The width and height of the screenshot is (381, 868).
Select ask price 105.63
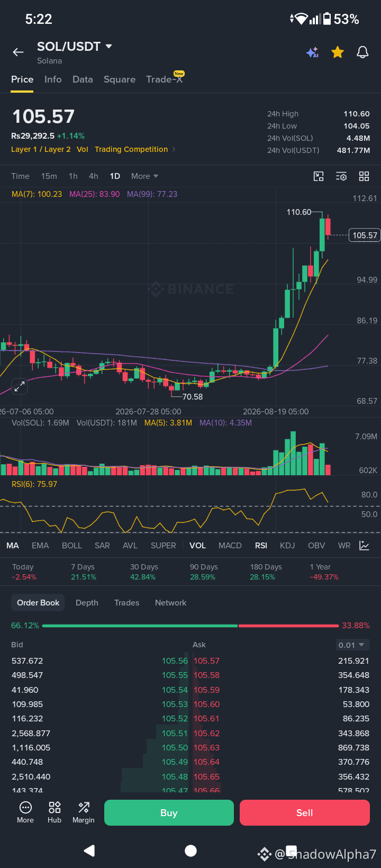pos(206,748)
